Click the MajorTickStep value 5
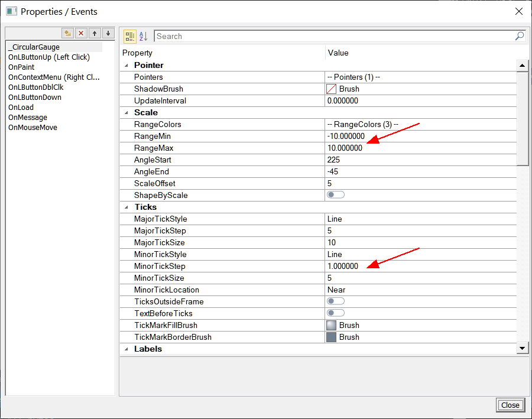The height and width of the screenshot is (419, 532). click(420, 230)
